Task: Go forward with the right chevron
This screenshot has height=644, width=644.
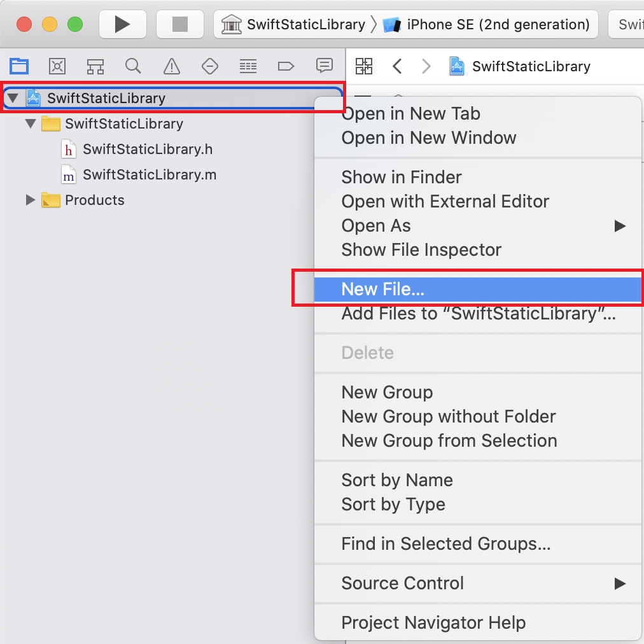Action: point(426,66)
